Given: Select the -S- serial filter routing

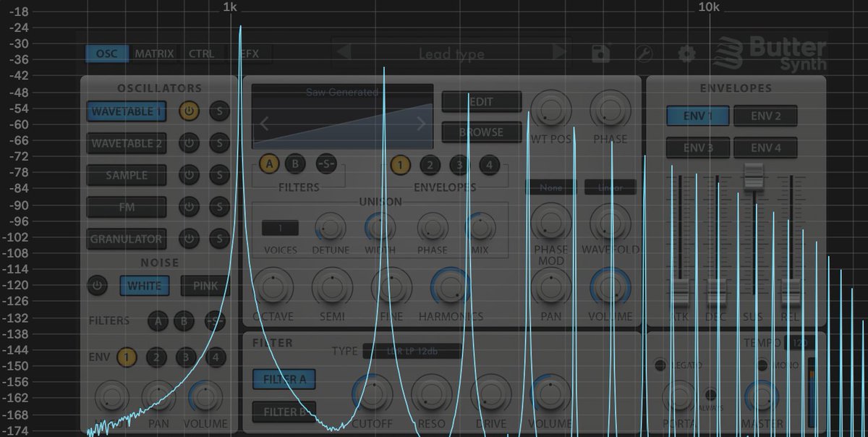Looking at the screenshot, I should (325, 165).
